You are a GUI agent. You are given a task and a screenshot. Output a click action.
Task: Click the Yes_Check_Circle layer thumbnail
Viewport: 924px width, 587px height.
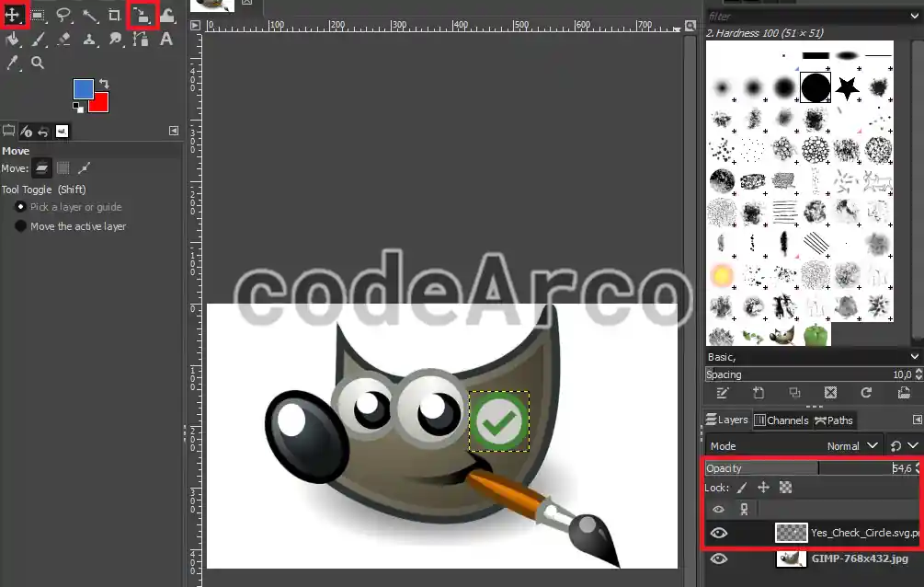(x=792, y=533)
